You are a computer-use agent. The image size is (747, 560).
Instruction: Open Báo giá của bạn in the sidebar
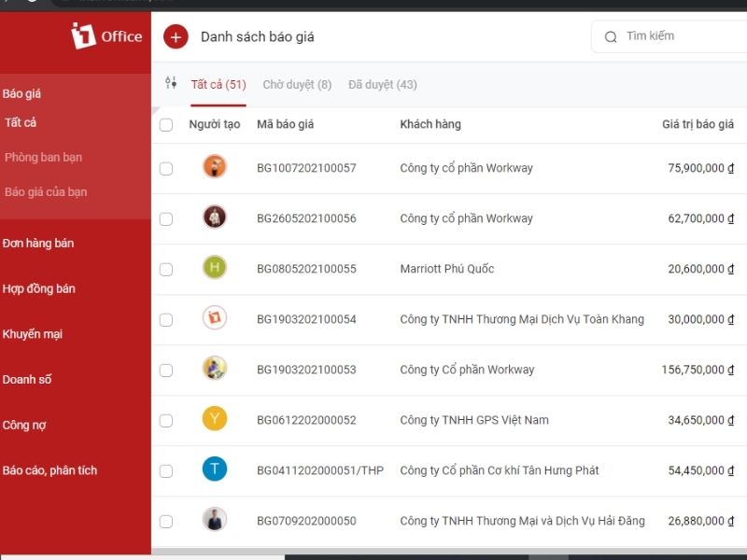[x=46, y=192]
